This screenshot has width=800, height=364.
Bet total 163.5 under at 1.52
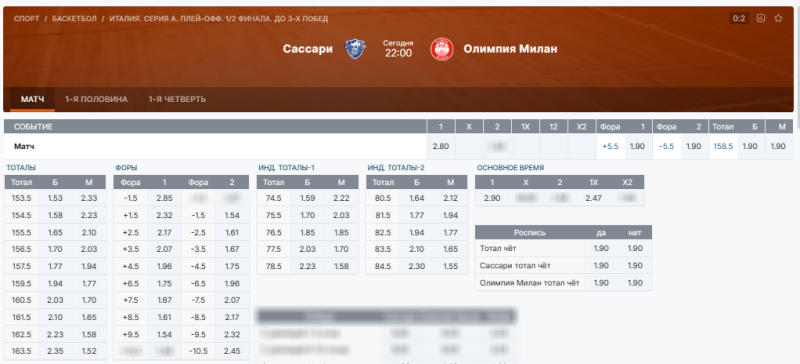pos(89,351)
